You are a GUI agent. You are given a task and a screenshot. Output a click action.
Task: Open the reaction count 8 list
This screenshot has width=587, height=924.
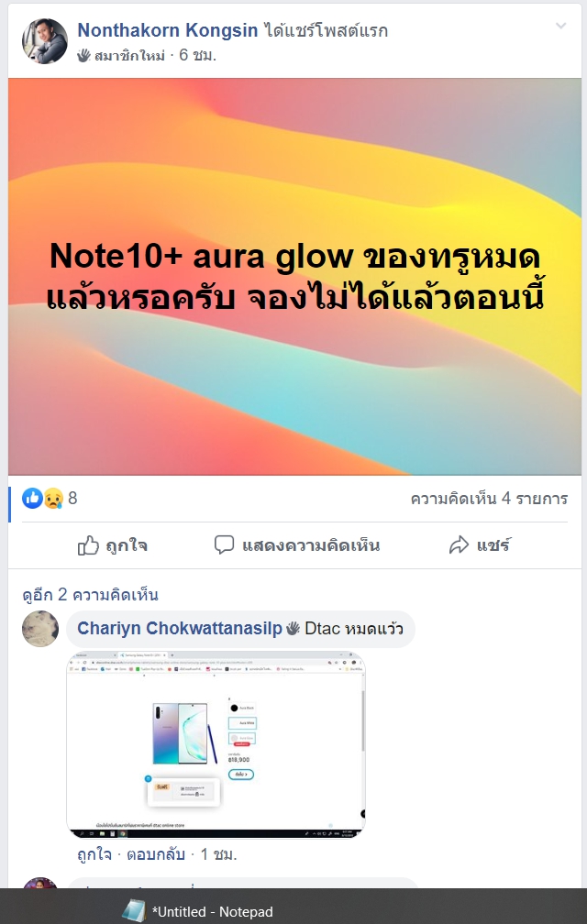point(72,499)
